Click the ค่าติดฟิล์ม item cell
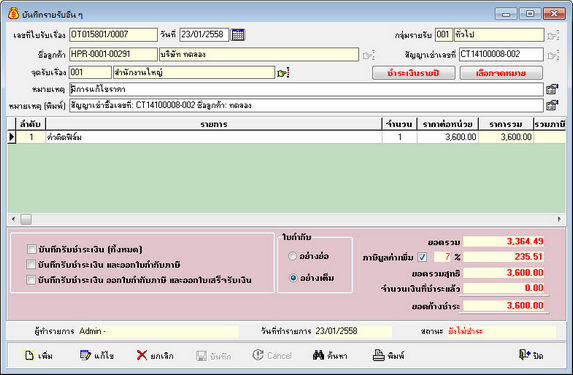Screen dimensions: 573x375 click(214, 137)
